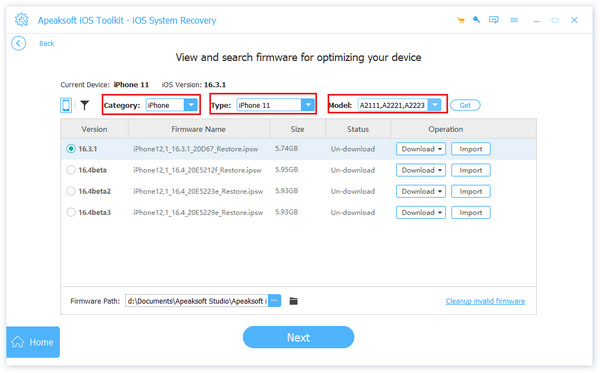Click Un-download status in 16.3.1 row
Viewport: 600px width, 373px height.
(x=353, y=149)
